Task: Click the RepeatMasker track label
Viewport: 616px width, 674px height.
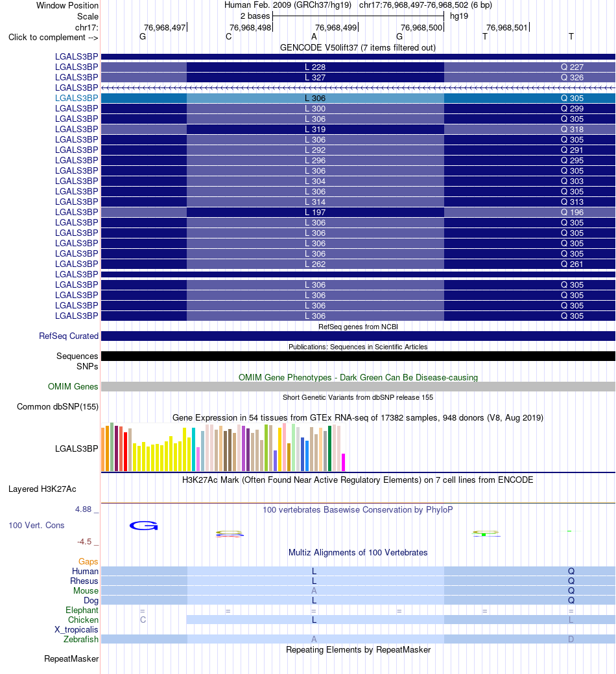Action: point(71,659)
